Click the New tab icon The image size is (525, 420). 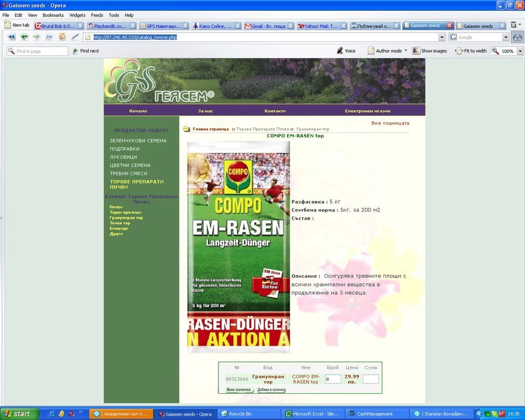click(8, 25)
